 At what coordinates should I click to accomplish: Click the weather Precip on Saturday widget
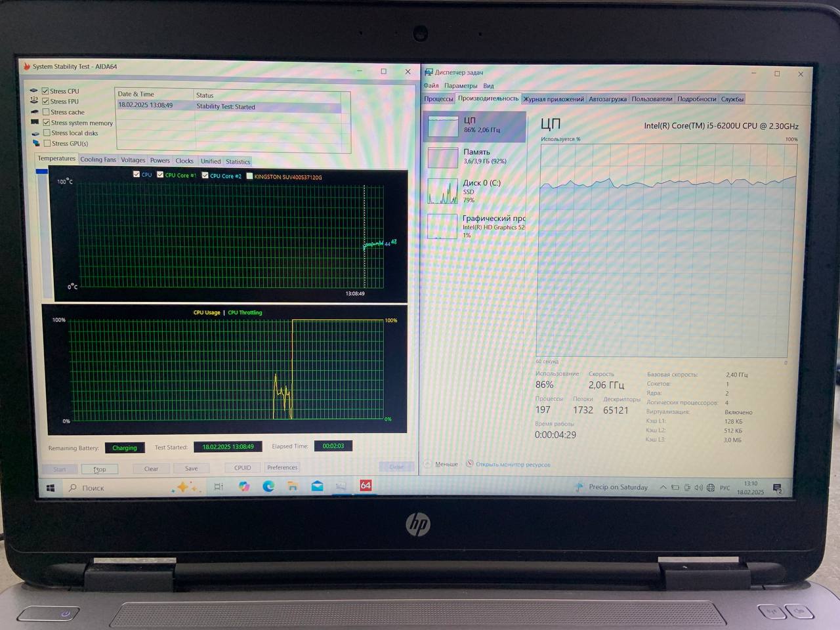tap(611, 487)
